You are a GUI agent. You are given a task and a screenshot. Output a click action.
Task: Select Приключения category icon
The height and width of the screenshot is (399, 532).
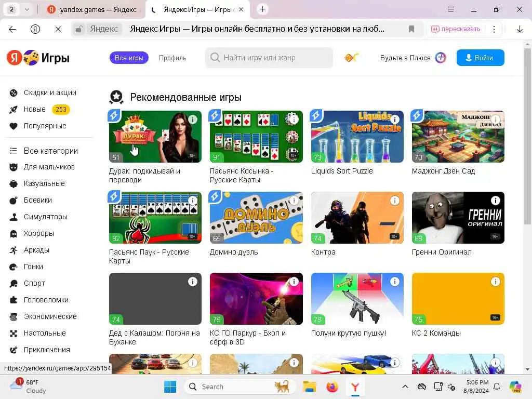[x=13, y=350]
